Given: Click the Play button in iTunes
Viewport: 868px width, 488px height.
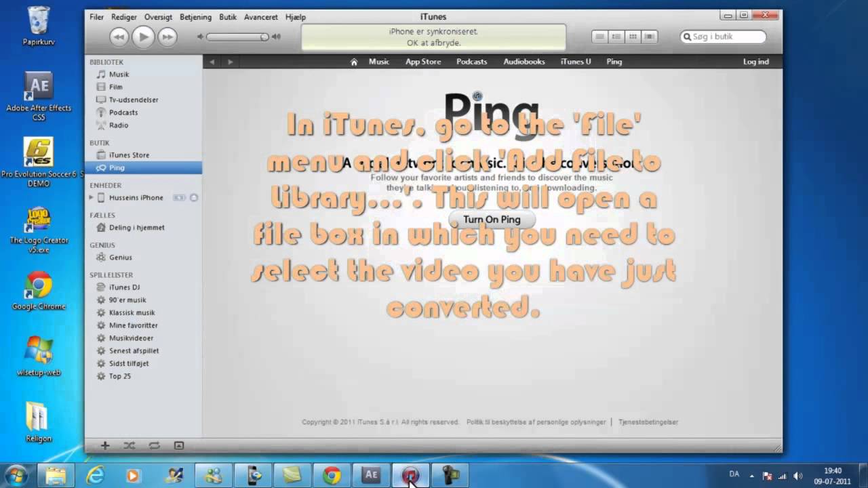Looking at the screenshot, I should click(143, 37).
